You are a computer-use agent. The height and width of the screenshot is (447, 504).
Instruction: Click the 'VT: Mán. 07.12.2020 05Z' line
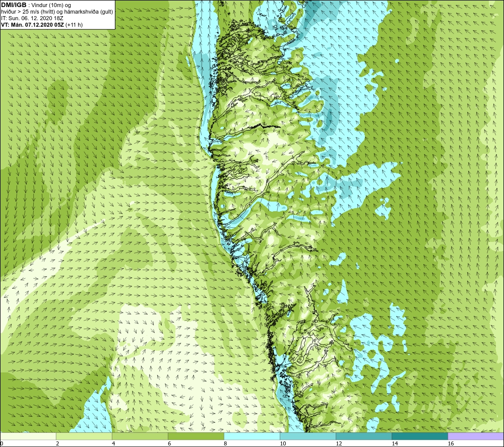pos(32,25)
